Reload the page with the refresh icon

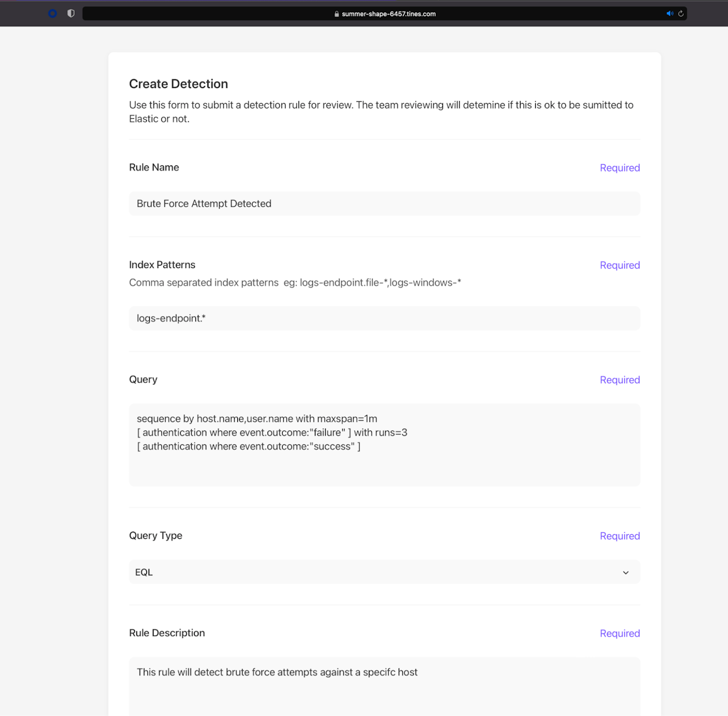pos(681,13)
